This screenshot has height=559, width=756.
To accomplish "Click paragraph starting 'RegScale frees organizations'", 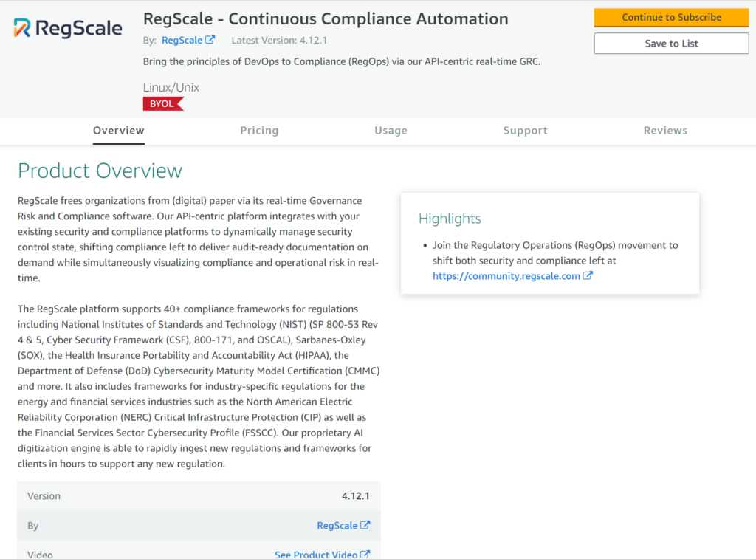I will coord(199,239).
